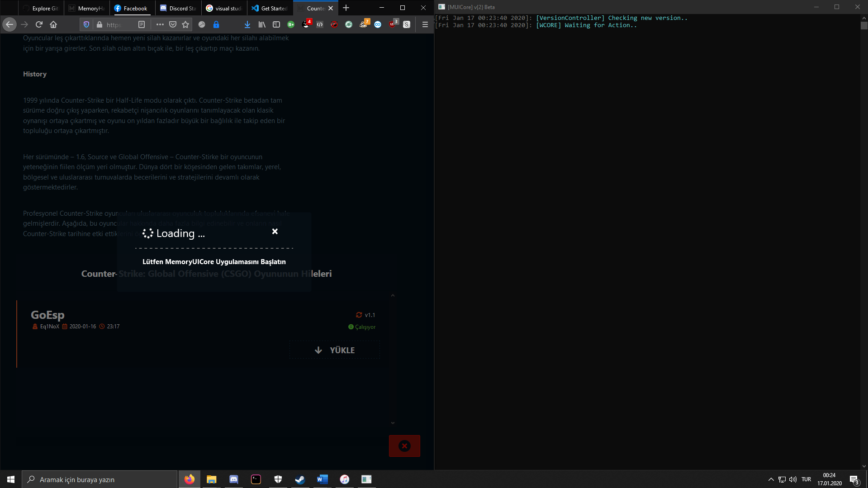Image resolution: width=868 pixels, height=488 pixels.
Task: Save this page to Pocket
Action: coord(173,24)
